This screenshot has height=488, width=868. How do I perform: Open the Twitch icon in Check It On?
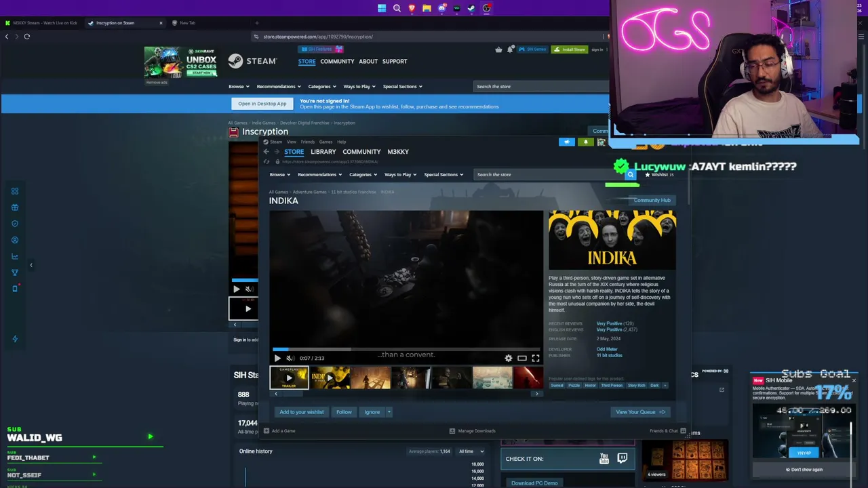[x=623, y=459]
